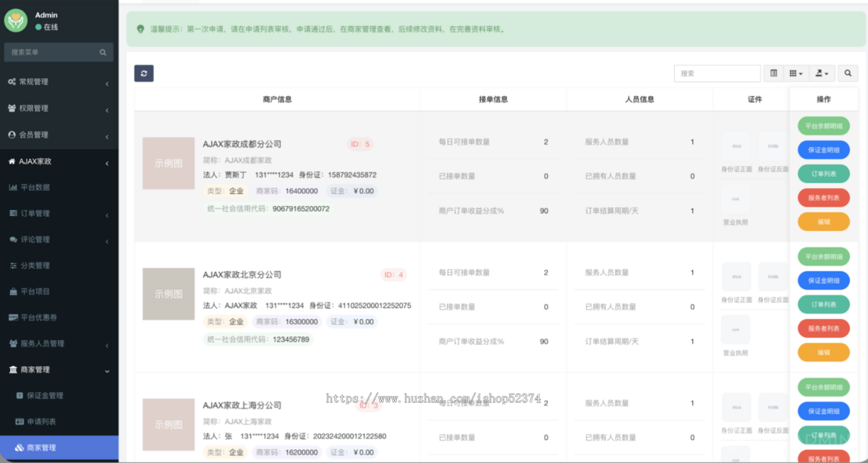Click 编辑 for 成都分公司 row

point(823,221)
